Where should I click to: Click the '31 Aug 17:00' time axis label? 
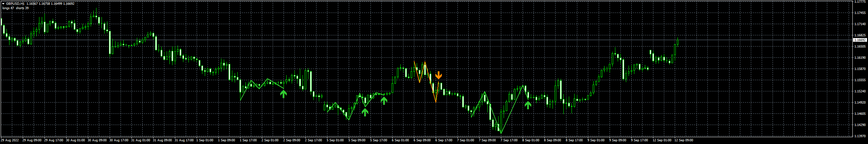(x=184, y=140)
